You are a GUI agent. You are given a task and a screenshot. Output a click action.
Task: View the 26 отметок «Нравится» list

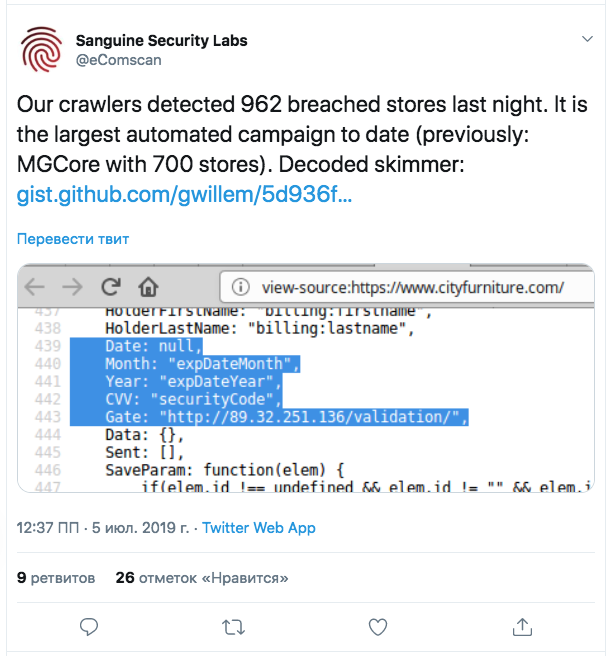coord(202,577)
